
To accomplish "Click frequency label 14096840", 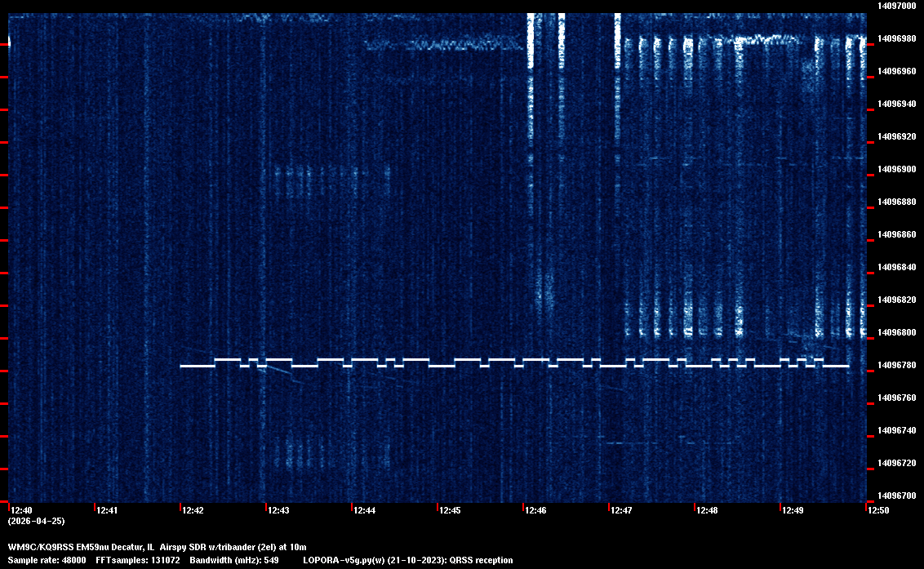I will pyautogui.click(x=897, y=267).
